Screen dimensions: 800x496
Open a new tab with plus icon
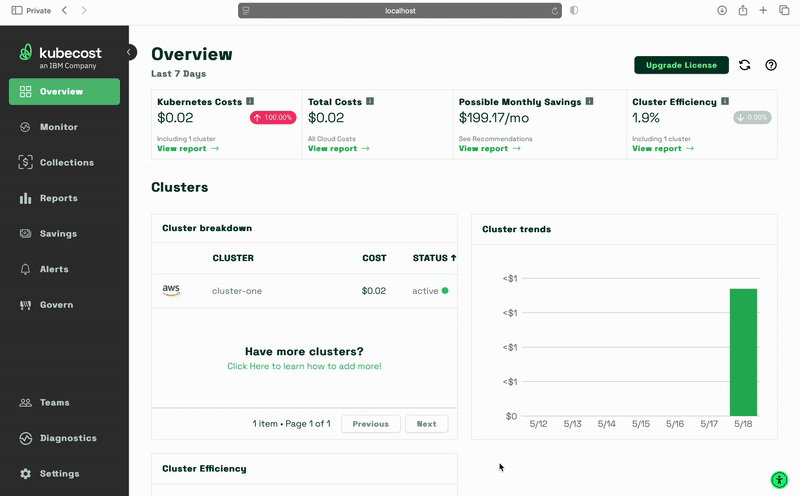[x=763, y=10]
